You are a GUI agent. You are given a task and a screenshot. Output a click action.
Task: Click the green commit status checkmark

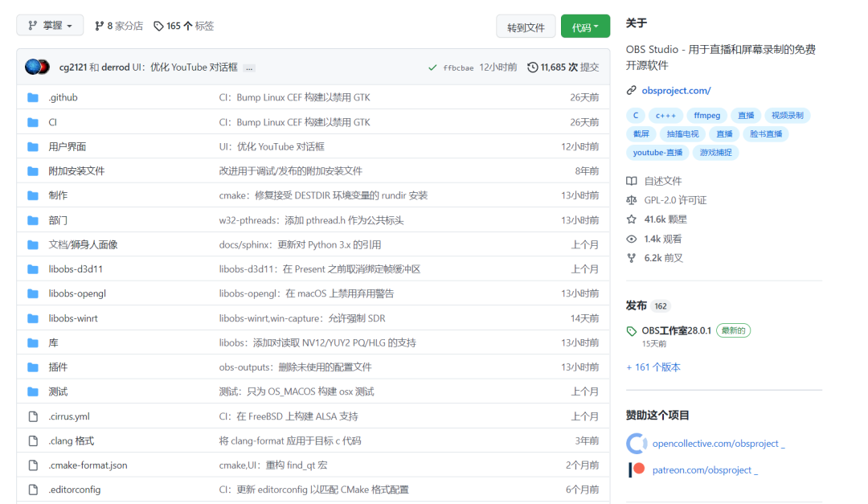432,68
